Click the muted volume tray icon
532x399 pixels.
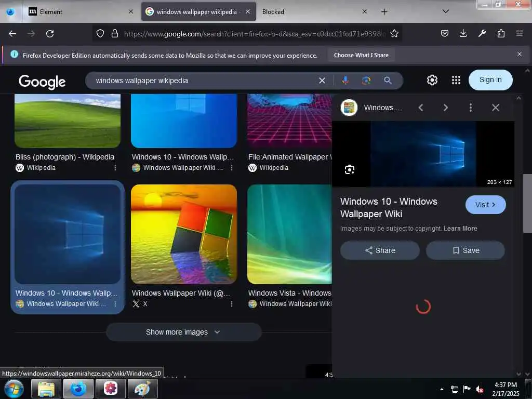click(x=480, y=389)
